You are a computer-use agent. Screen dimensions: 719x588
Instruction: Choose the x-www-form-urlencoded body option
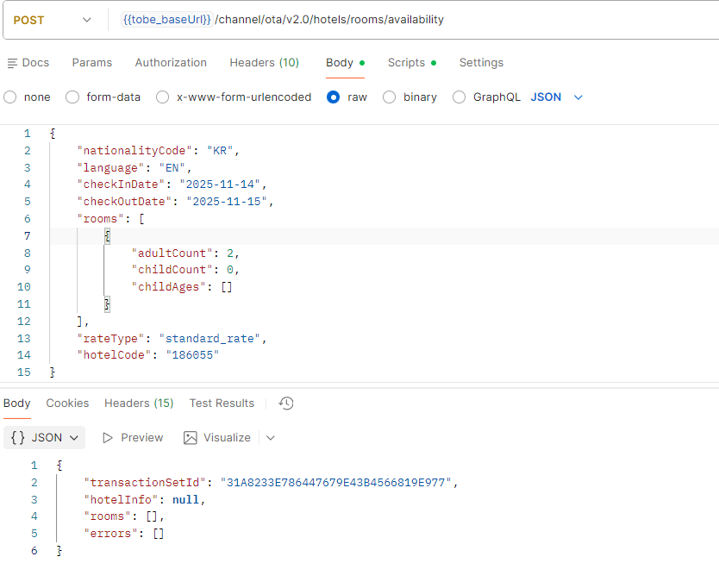tap(163, 97)
